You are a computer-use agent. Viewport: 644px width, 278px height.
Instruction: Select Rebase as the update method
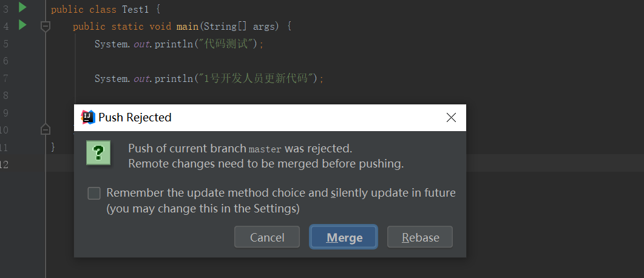point(420,237)
